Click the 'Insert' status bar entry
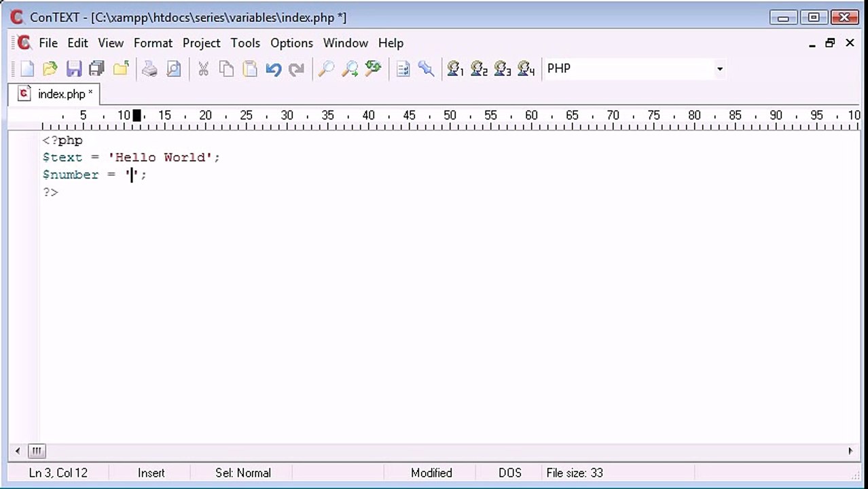868x489 pixels. point(151,473)
